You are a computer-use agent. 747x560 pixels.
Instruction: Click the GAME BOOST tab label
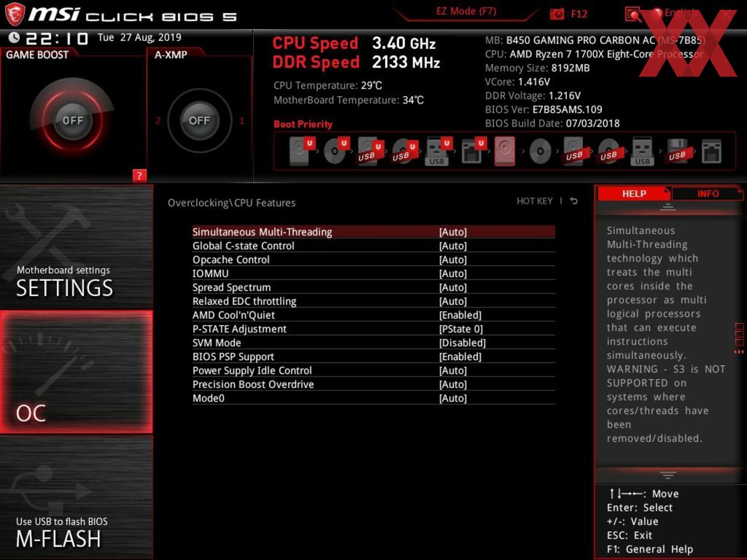(x=37, y=55)
